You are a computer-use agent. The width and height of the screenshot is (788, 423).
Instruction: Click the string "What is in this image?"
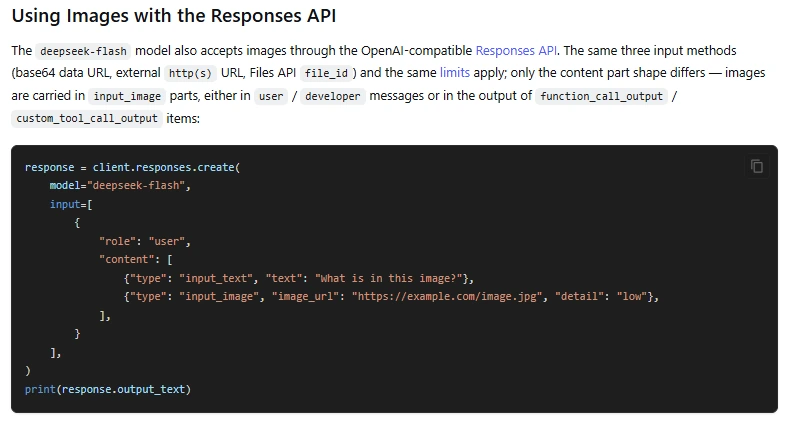(x=390, y=278)
